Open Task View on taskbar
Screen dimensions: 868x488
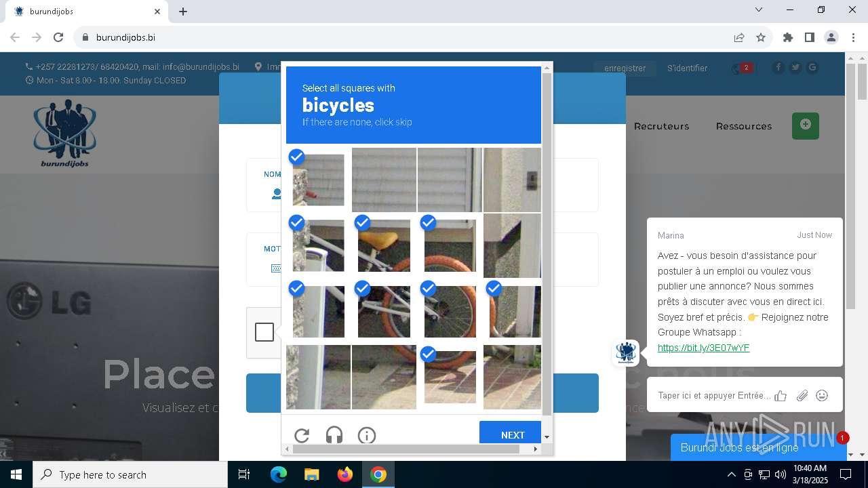point(244,474)
